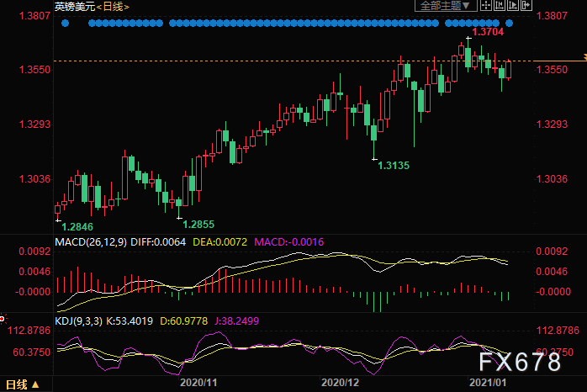
Task: Click the 2020/11 date on timeline
Action: pyautogui.click(x=200, y=381)
